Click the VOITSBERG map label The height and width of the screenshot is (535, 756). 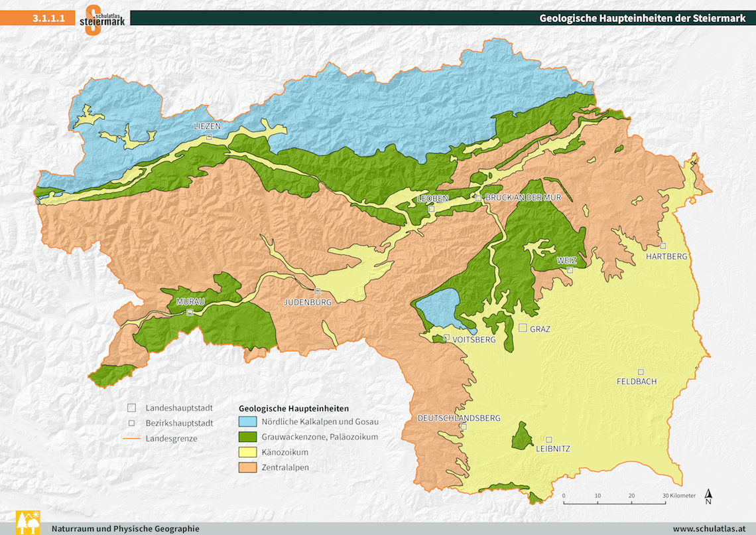pyautogui.click(x=474, y=340)
